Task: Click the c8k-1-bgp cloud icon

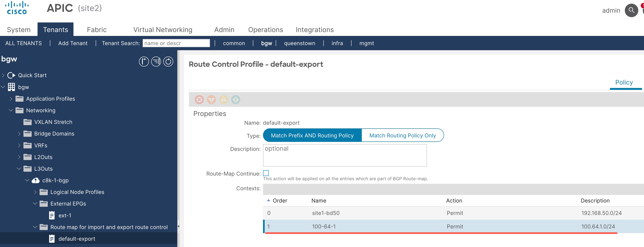Action: coord(36,180)
